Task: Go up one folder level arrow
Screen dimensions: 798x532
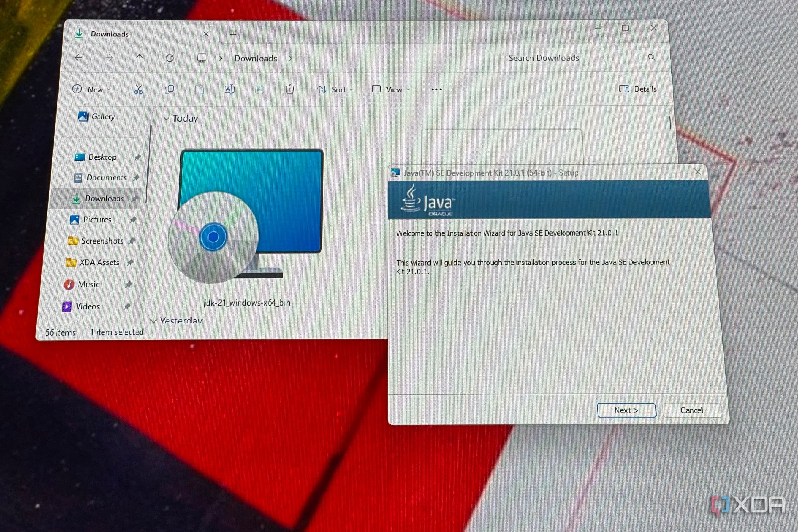Action: click(x=139, y=58)
